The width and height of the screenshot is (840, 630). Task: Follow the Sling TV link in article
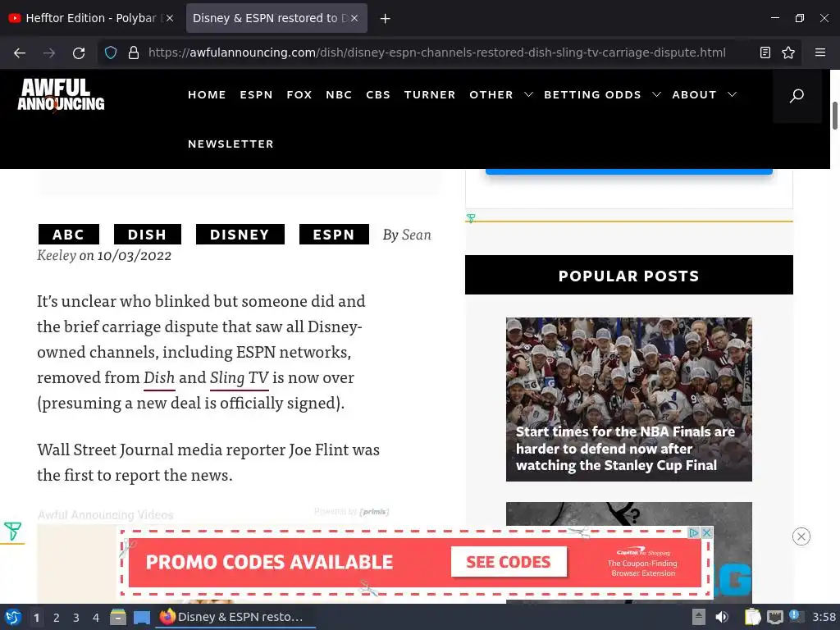(239, 377)
